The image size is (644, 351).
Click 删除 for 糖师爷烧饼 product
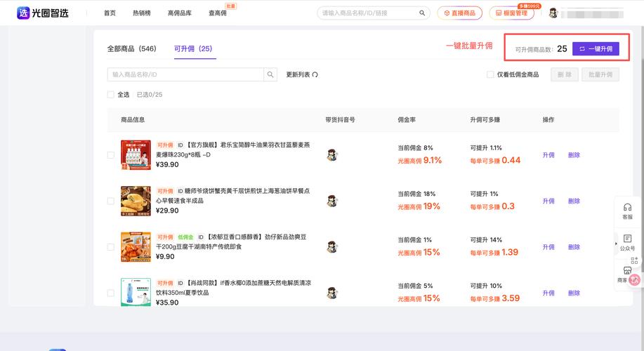point(574,201)
